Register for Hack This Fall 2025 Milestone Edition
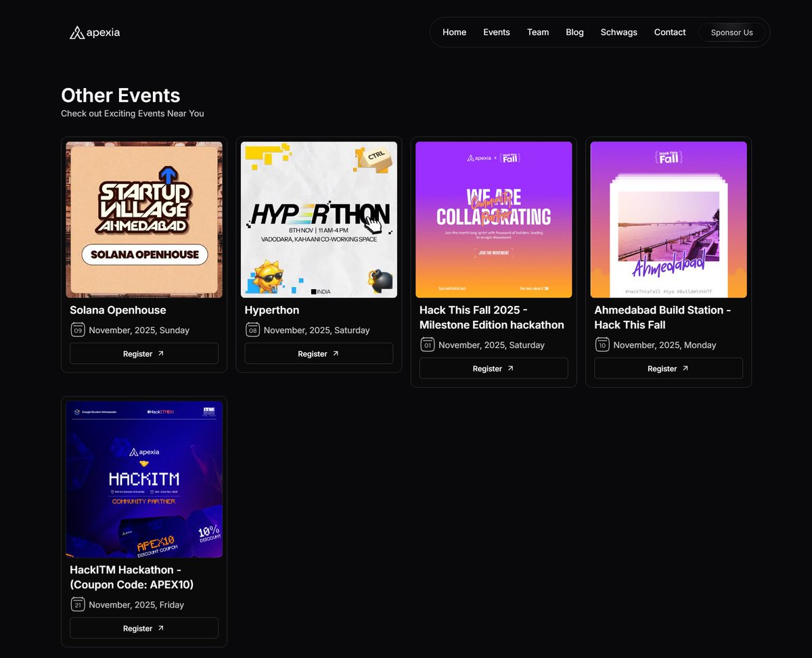Image resolution: width=812 pixels, height=658 pixels. [494, 368]
